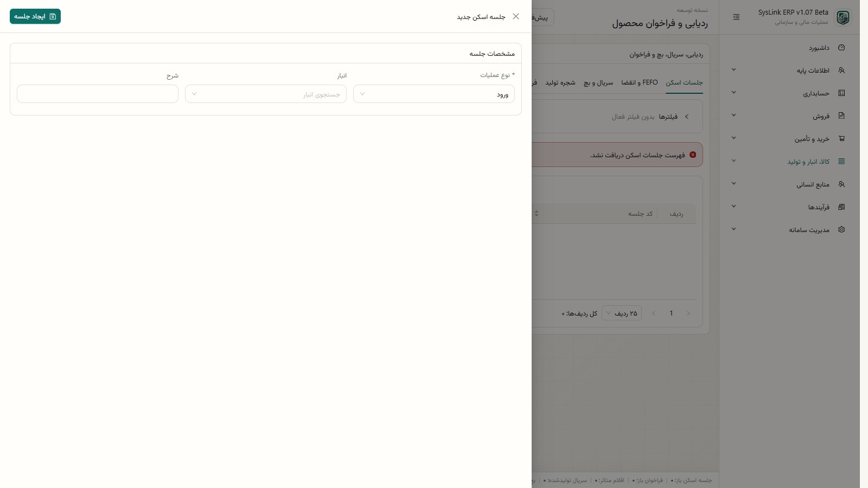Switch to the سریال و بچ tab
Image resolution: width=868 pixels, height=488 pixels.
point(598,82)
